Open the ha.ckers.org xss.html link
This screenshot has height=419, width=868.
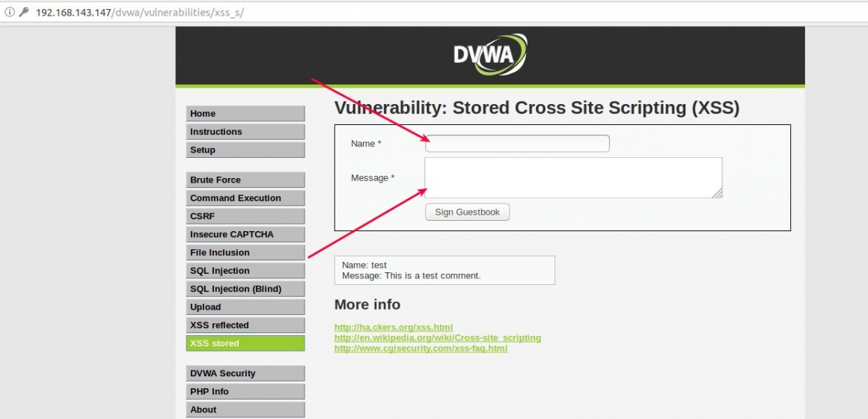tap(394, 327)
